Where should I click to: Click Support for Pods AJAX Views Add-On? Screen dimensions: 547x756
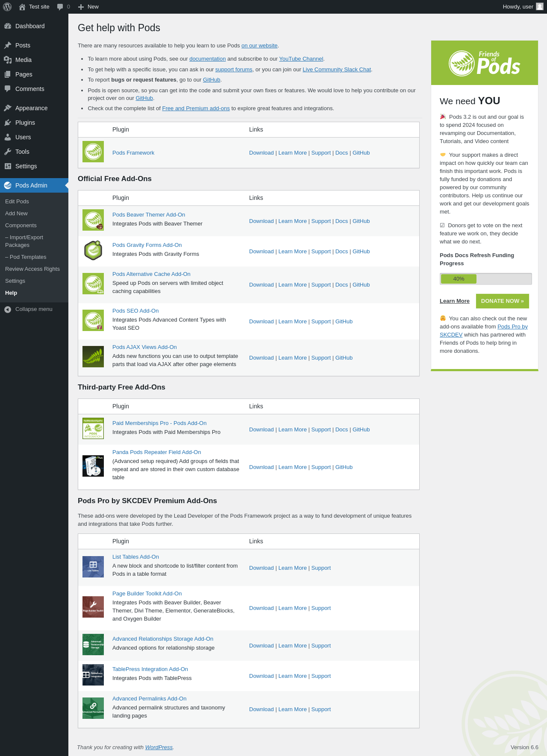tap(321, 358)
